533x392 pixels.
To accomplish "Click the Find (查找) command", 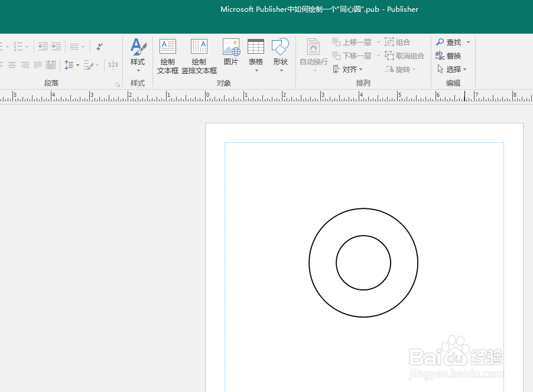I will point(453,42).
